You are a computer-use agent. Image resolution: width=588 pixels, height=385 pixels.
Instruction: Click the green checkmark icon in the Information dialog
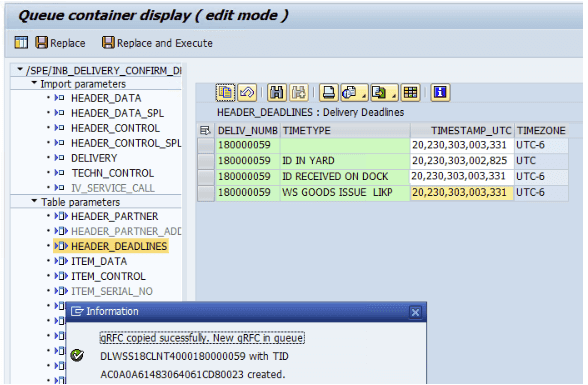pos(77,355)
